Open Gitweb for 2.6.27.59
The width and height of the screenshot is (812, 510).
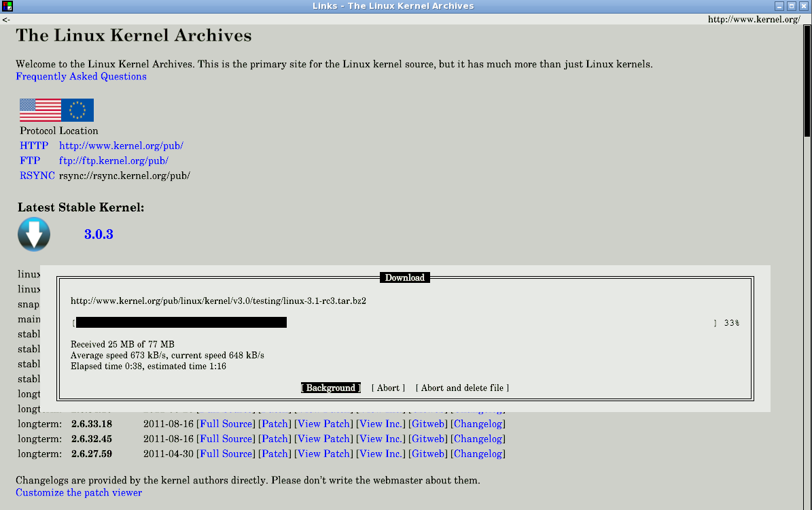coord(428,454)
